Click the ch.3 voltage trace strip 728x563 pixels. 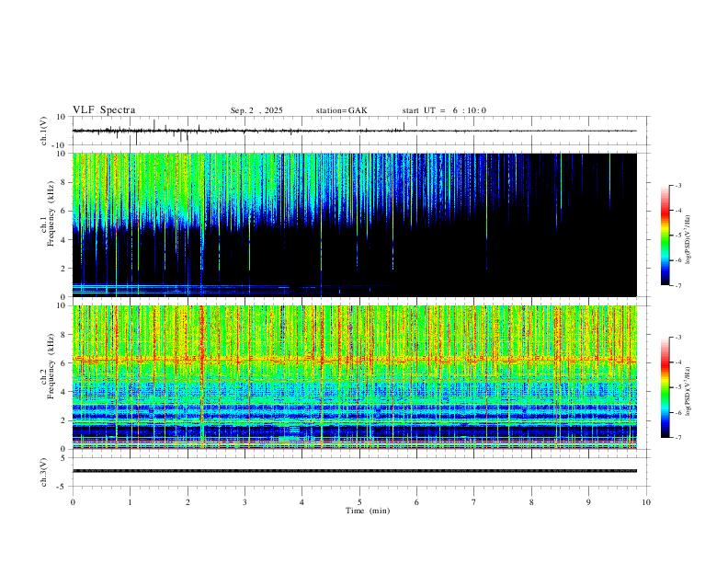click(354, 471)
